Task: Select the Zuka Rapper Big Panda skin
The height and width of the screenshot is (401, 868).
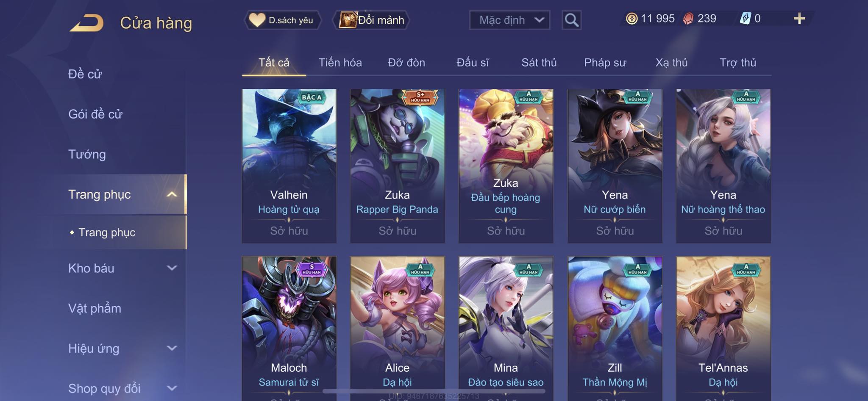Action: [398, 166]
